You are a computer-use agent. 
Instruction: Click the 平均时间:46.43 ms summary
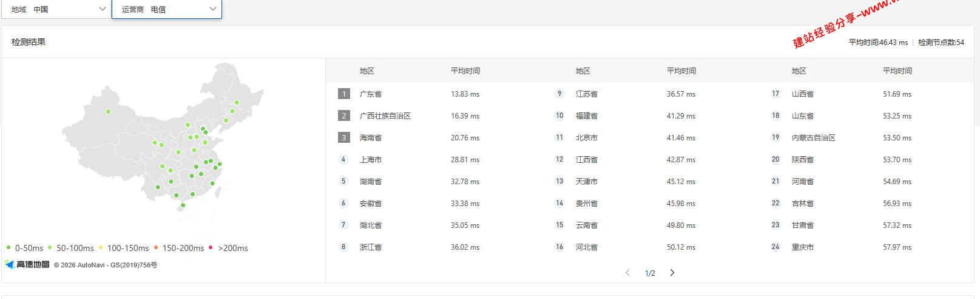878,43
